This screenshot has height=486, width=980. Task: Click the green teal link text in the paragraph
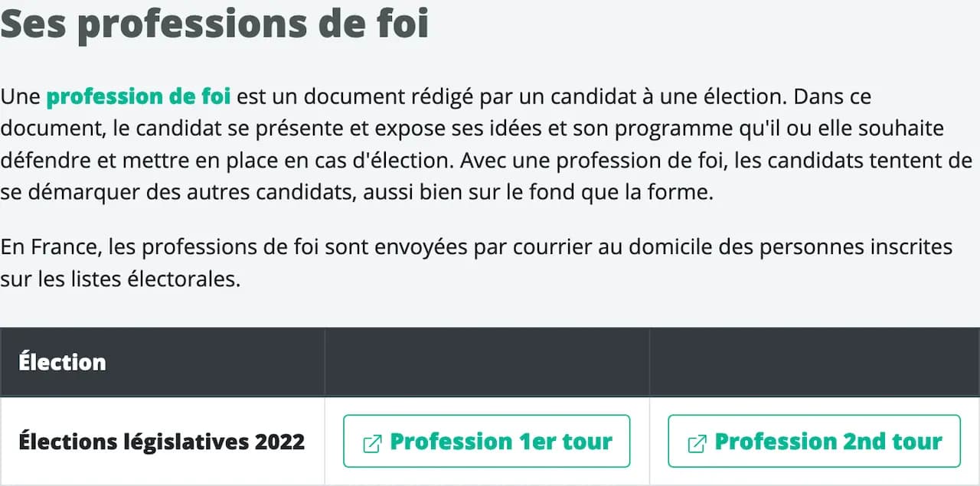coord(139,96)
